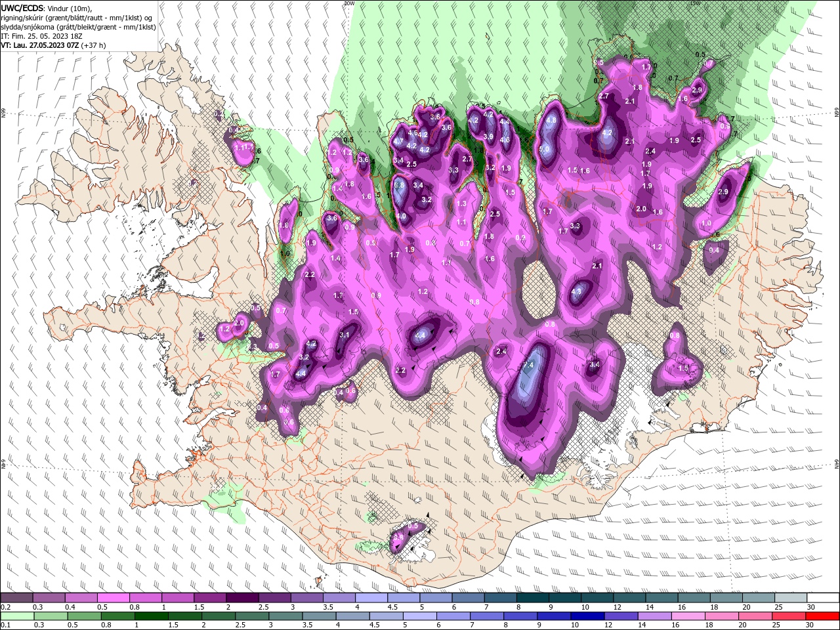Select the darkest green 1 swatch in rain legend
Screen dimensions: 840x630
(152, 616)
